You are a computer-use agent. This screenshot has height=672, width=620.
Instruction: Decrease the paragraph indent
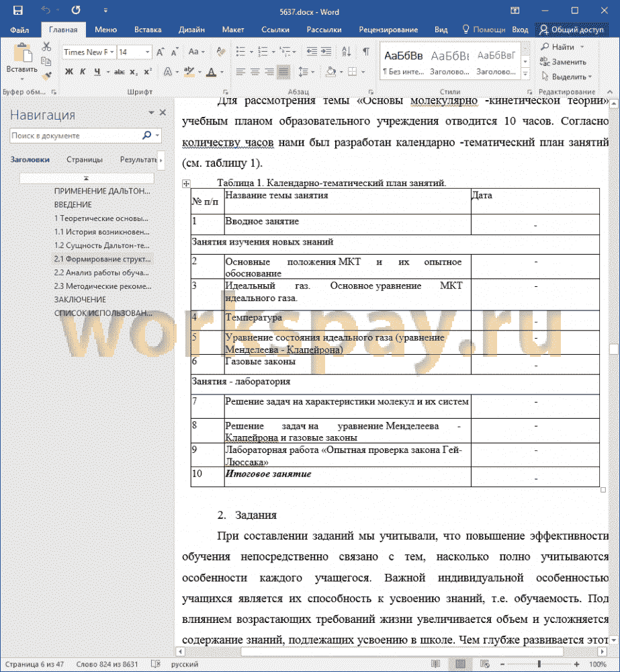[312, 52]
